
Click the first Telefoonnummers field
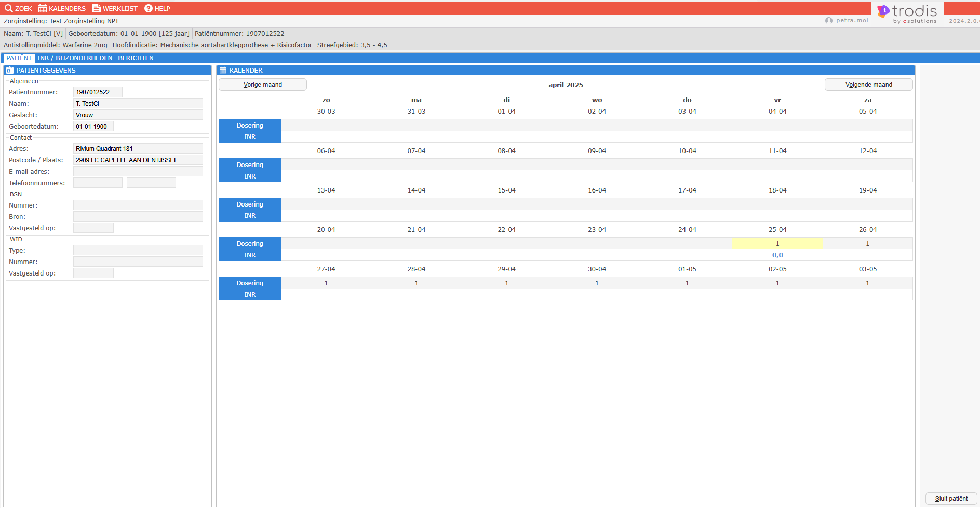click(x=98, y=183)
